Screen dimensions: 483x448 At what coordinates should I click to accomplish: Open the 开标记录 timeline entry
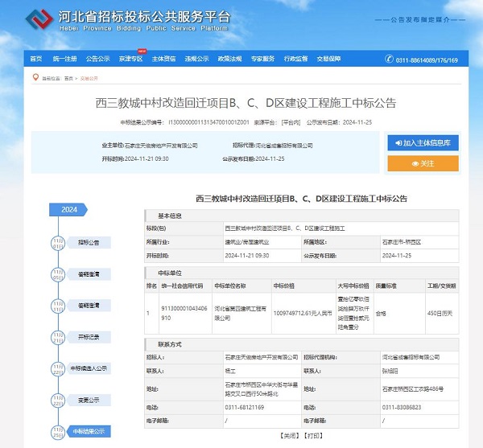[89, 336]
